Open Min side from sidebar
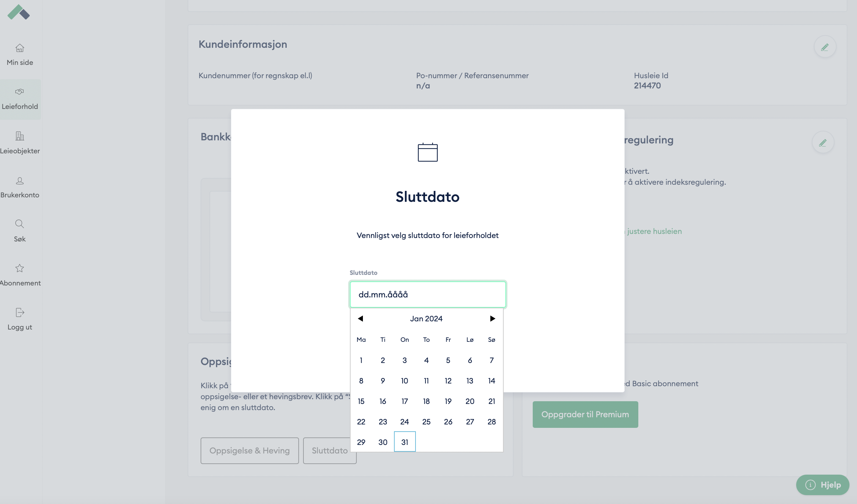The width and height of the screenshot is (857, 504). pos(20,55)
